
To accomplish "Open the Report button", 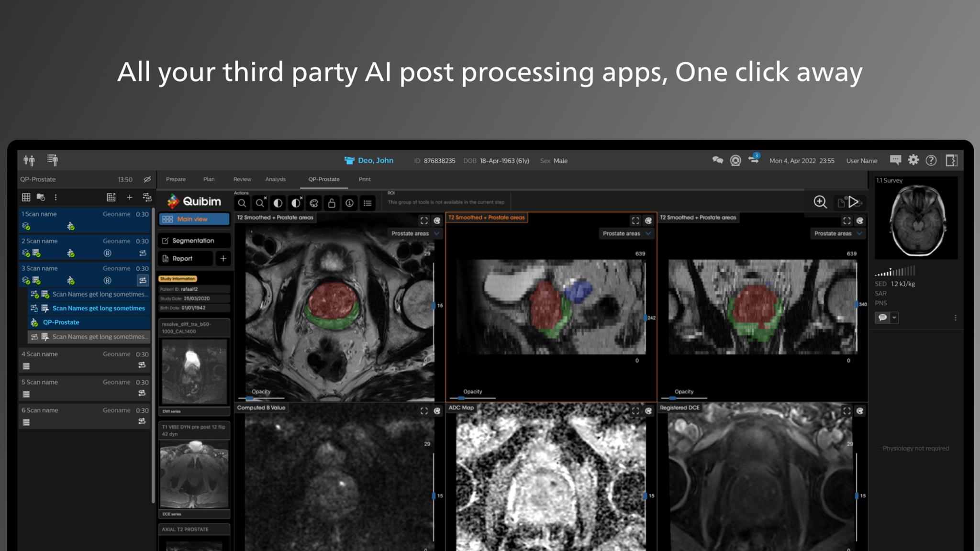I will (x=186, y=258).
